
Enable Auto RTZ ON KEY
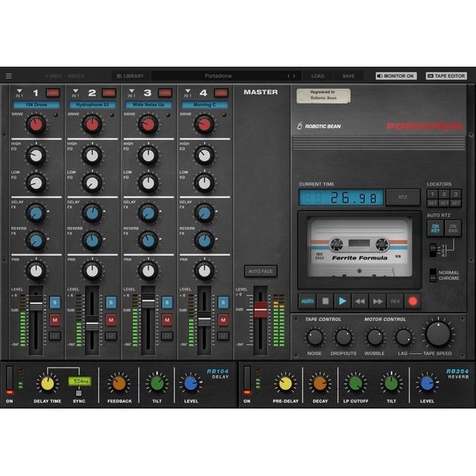pyautogui.click(x=436, y=228)
